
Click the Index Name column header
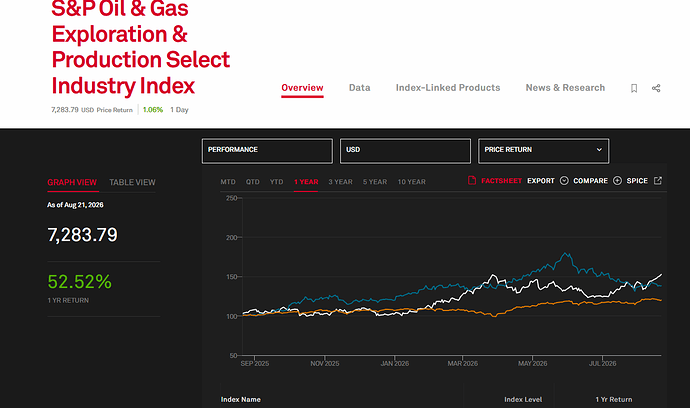click(241, 400)
